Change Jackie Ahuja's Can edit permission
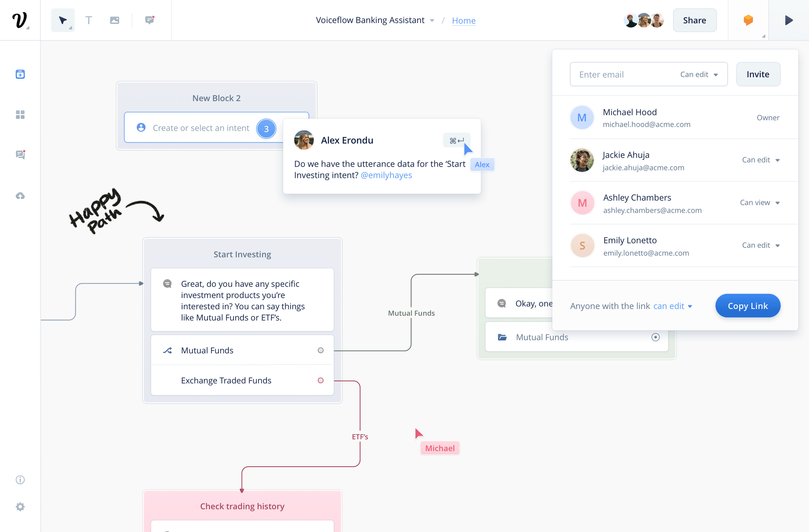 click(x=761, y=160)
